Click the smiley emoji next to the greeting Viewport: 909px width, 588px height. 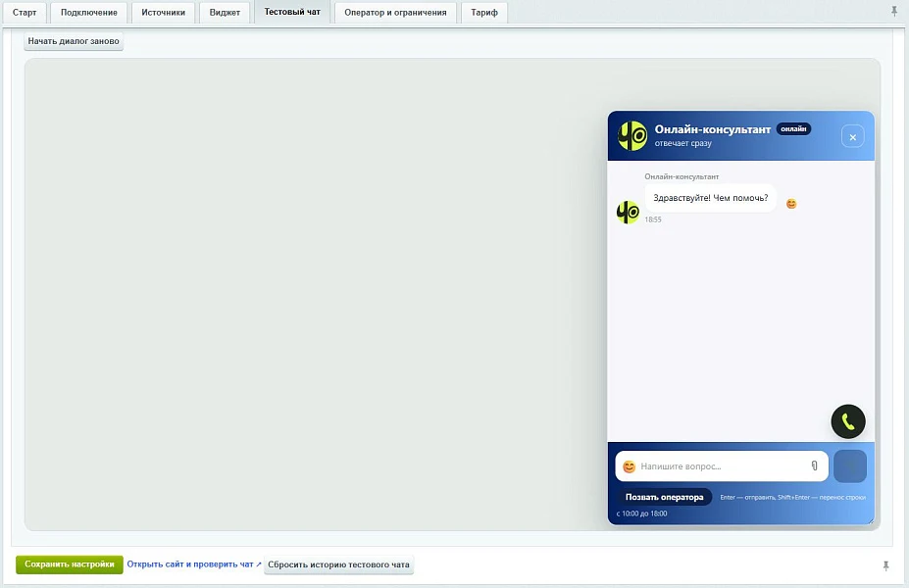point(791,204)
